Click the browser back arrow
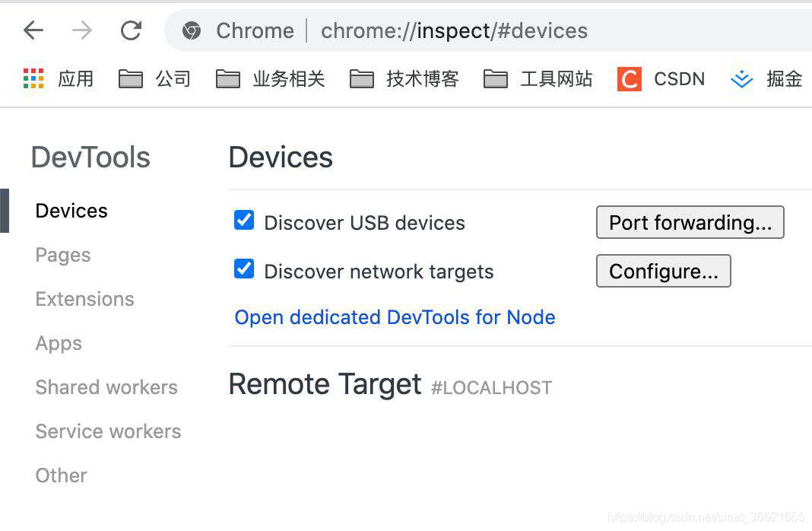The height and width of the screenshot is (531, 812). (x=33, y=30)
